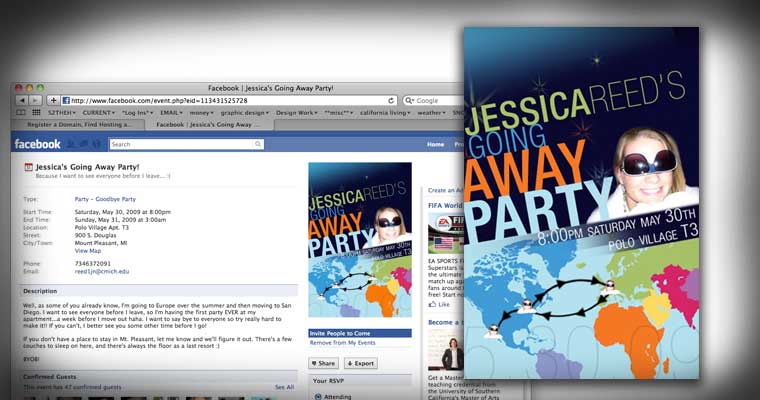Open the FIFA World ad title link
The height and width of the screenshot is (400, 760).
coord(445,206)
